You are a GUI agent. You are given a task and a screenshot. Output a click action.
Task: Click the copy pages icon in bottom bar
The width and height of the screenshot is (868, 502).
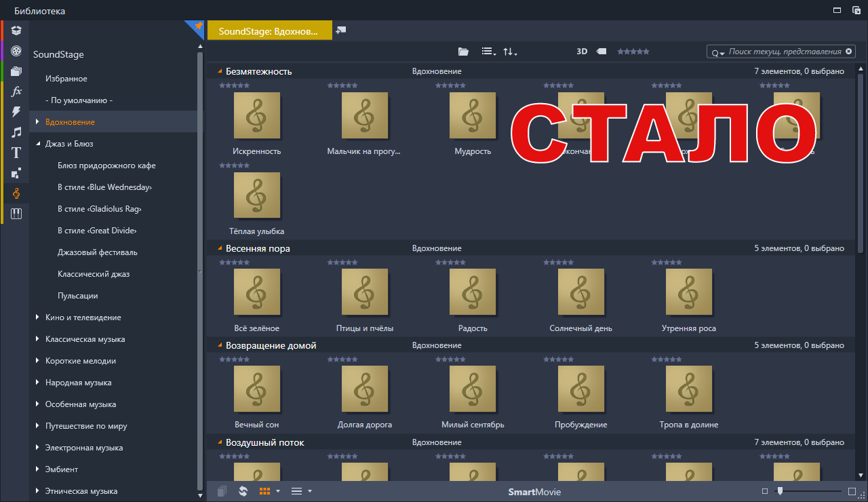(222, 491)
